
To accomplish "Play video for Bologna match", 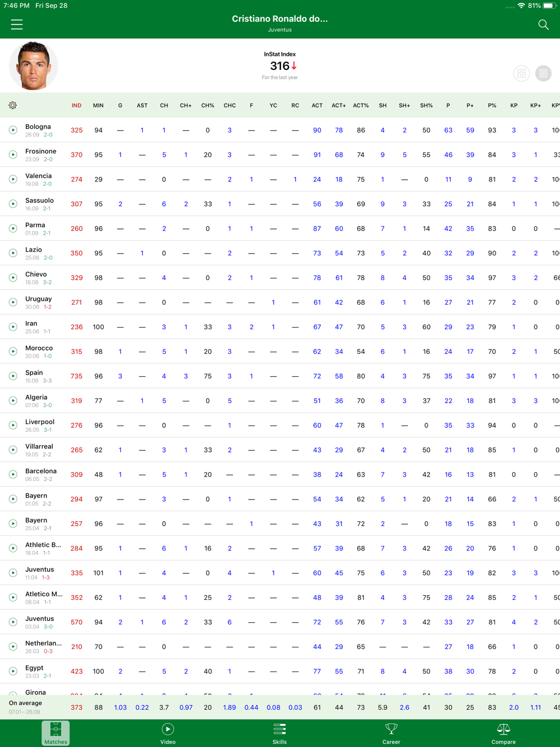I will (13, 130).
